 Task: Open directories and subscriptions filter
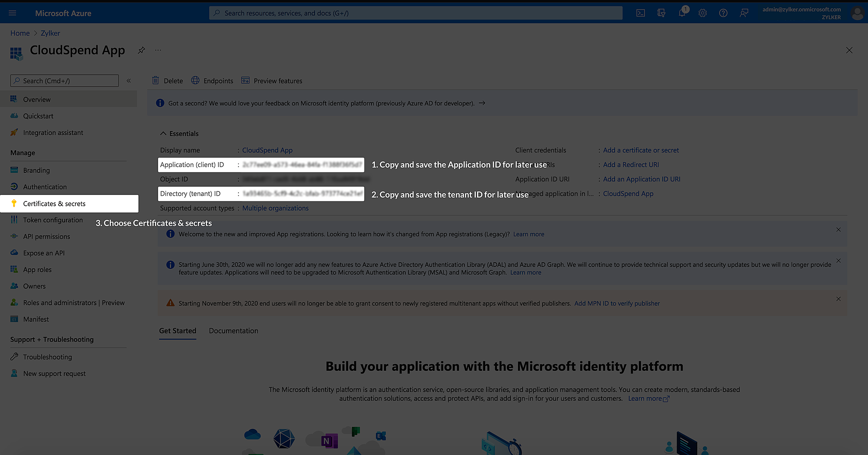point(661,13)
